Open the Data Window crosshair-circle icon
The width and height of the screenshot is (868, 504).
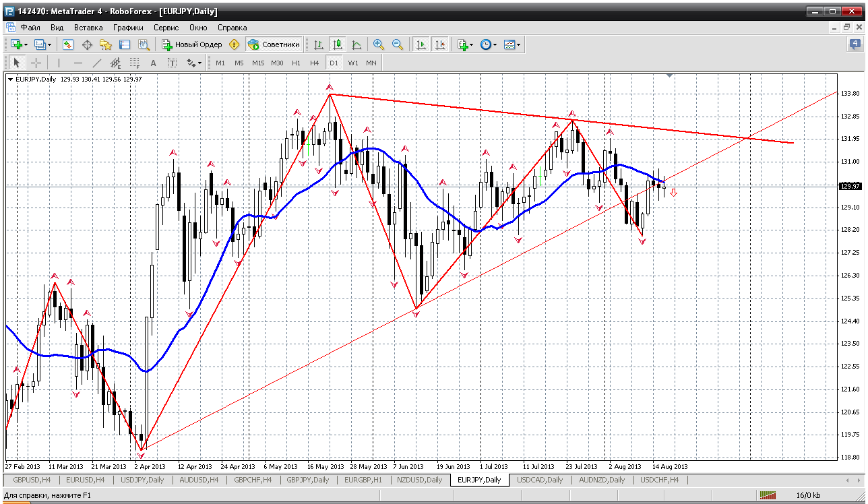pyautogui.click(x=87, y=44)
